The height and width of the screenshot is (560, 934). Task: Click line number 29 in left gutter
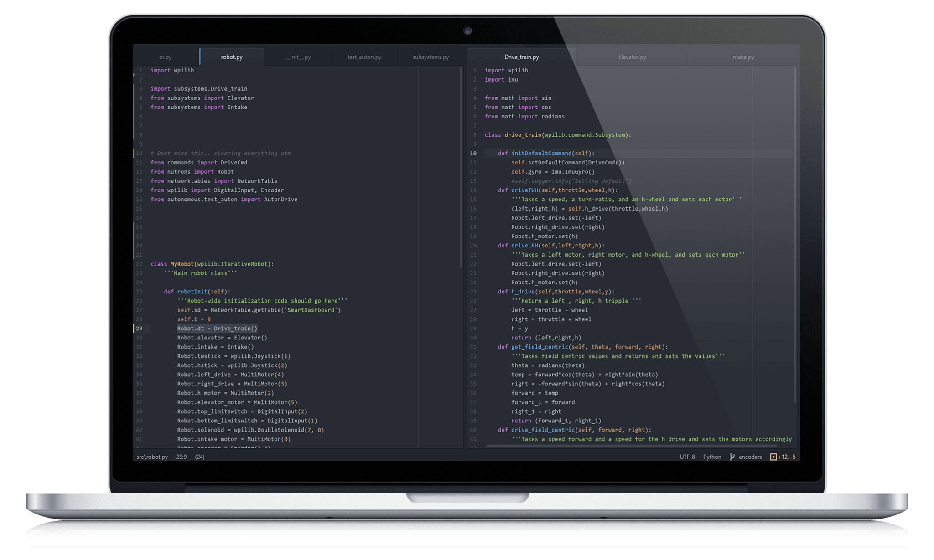point(139,329)
